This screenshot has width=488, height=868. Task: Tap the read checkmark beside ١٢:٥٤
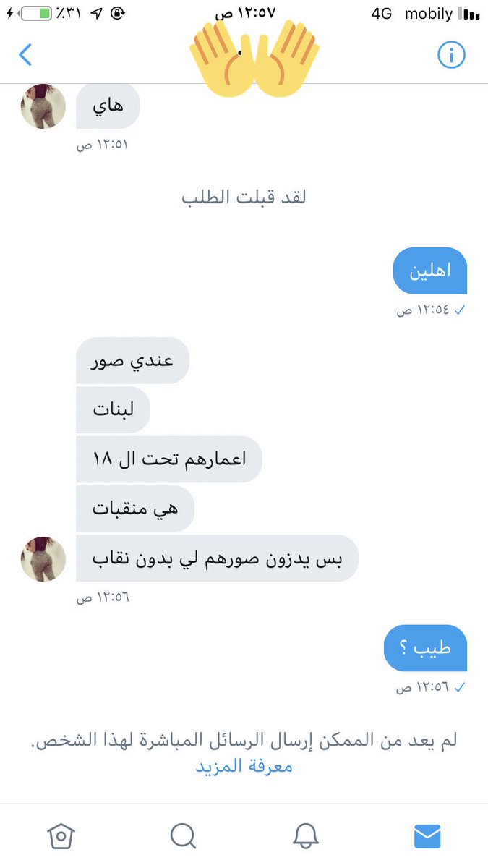pyautogui.click(x=460, y=310)
